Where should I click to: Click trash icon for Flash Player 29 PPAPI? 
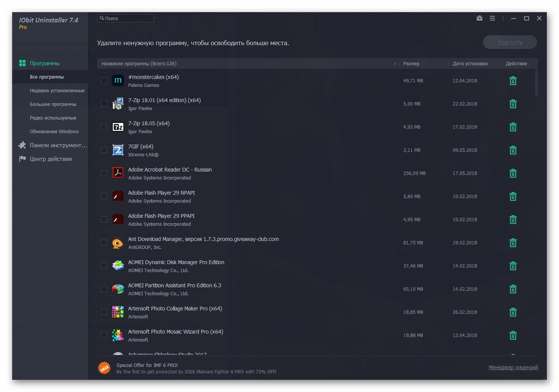tap(513, 220)
